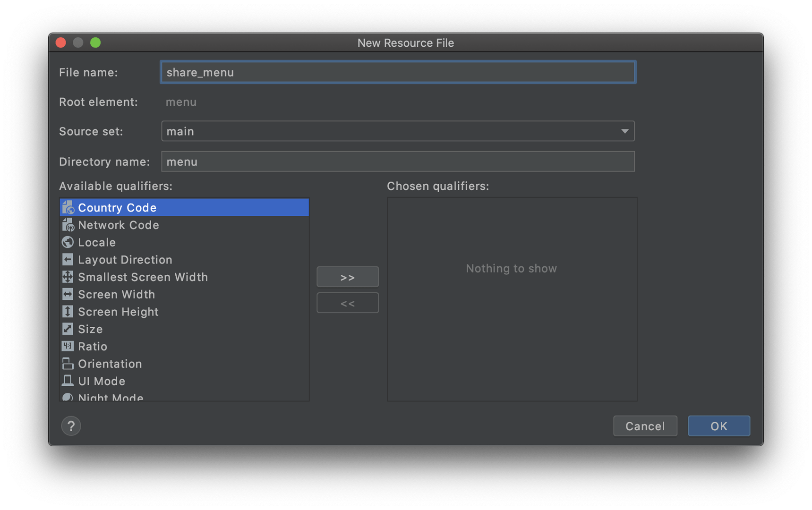Viewport: 812px width, 510px height.
Task: Select the Network Code qualifier
Action: tap(184, 225)
